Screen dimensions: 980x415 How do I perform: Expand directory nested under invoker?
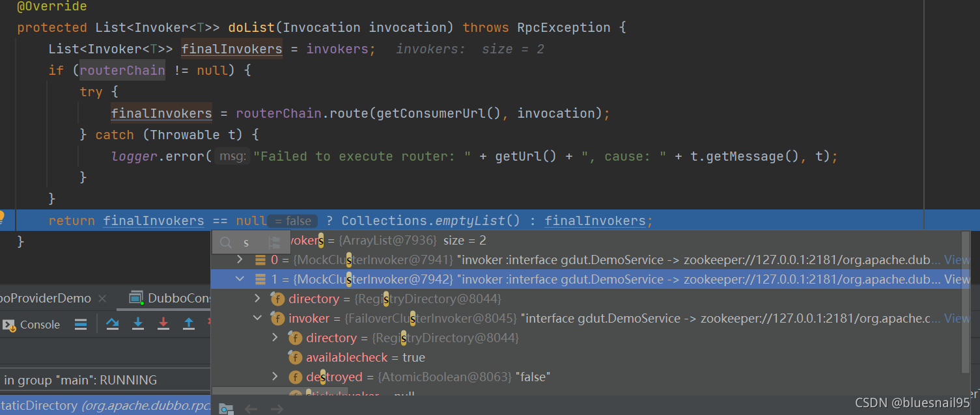pyautogui.click(x=275, y=338)
